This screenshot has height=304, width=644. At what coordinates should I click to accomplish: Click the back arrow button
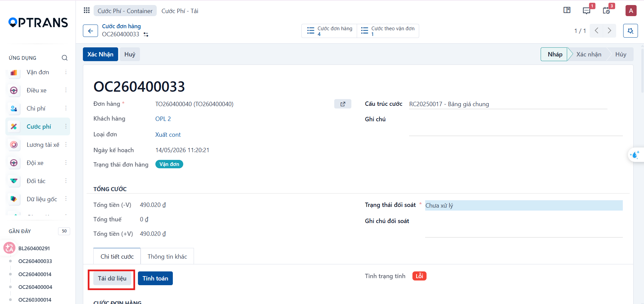[90, 31]
